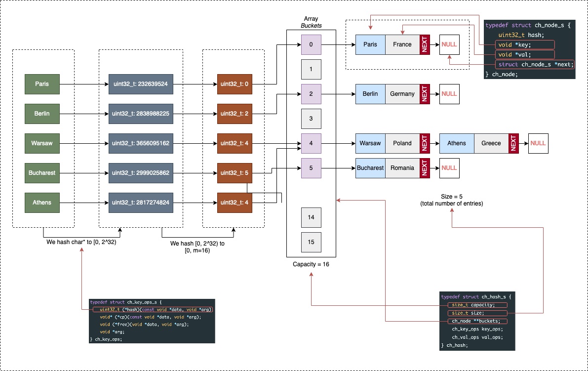
Task: Click the Capacity = 16 label
Action: click(311, 265)
